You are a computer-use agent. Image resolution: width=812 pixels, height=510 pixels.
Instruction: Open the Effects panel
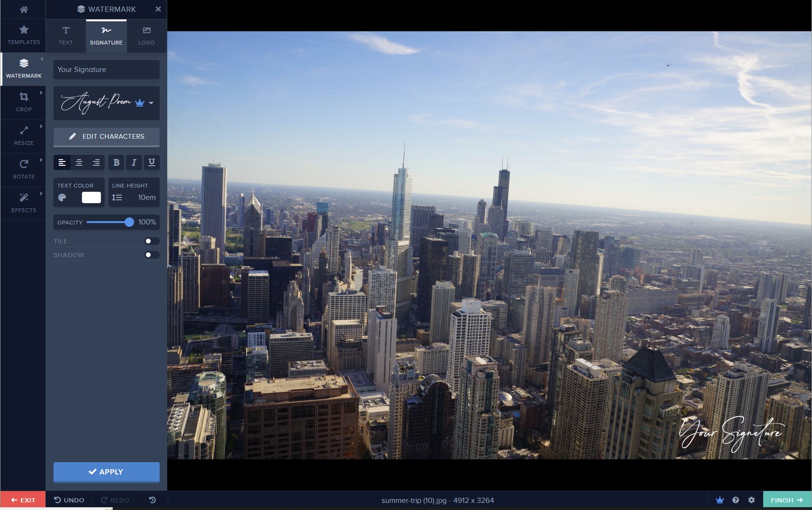(x=23, y=203)
